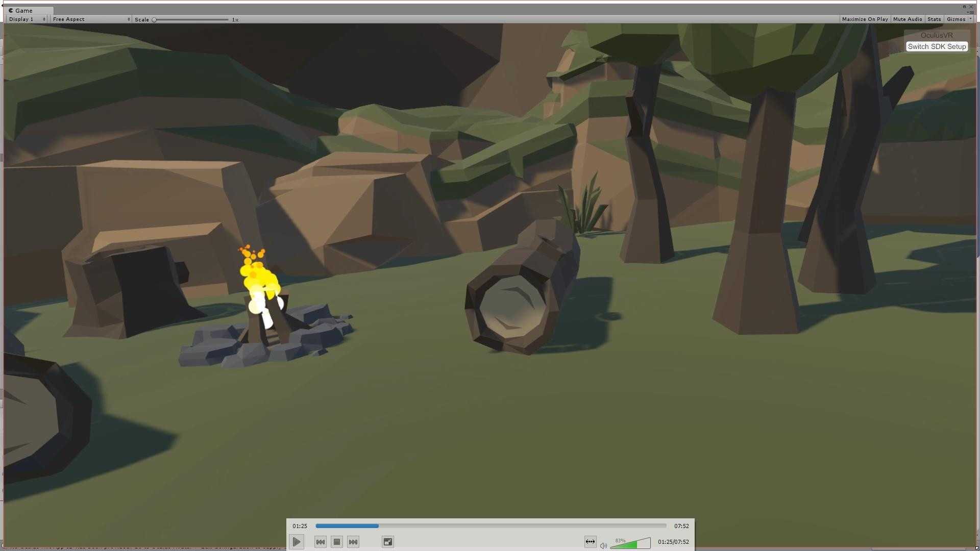Screen dimensions: 980x551
Task: Click the Game view Scale slider handle
Action: click(x=154, y=19)
